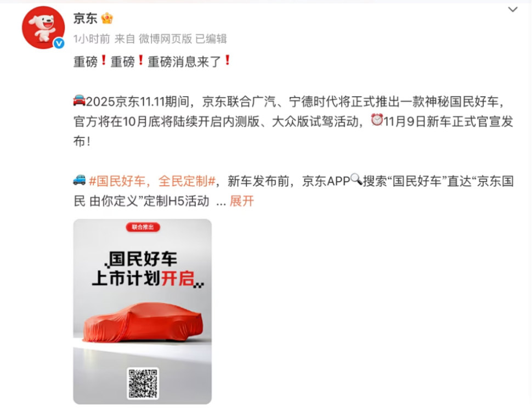
Task: Open the JD.com profile avatar
Action: click(43, 27)
